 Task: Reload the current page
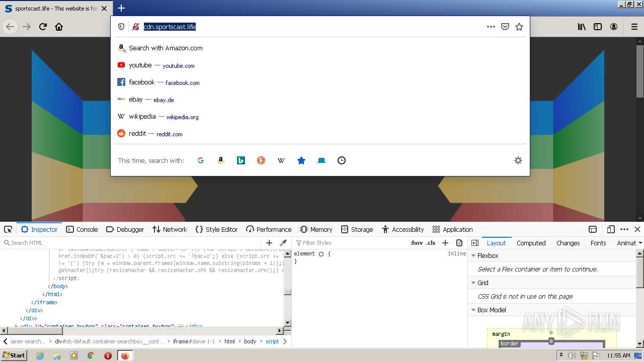click(x=43, y=27)
